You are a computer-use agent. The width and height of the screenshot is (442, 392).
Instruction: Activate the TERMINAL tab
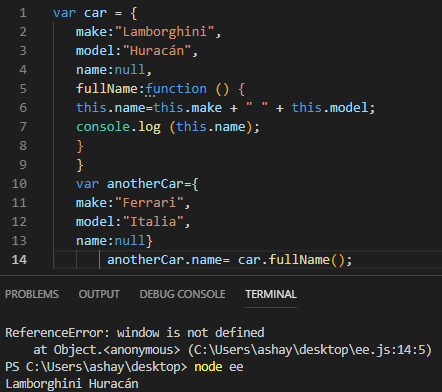coord(271,294)
